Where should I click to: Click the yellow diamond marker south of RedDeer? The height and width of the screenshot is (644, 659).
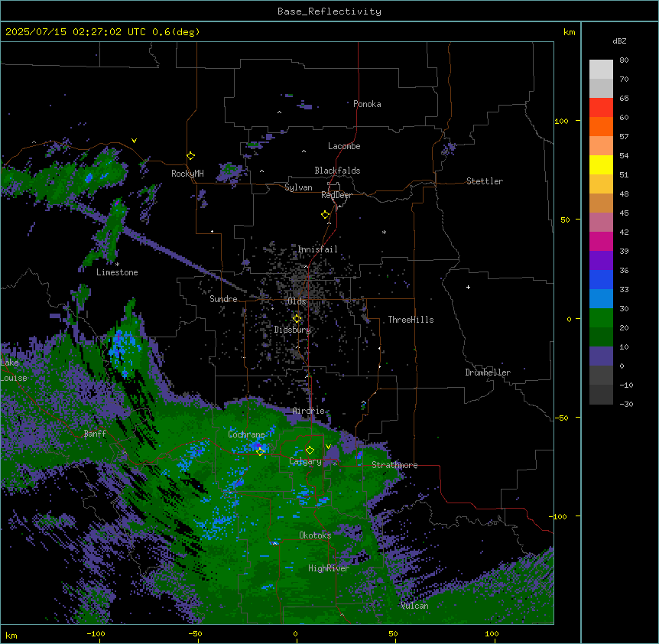(x=326, y=215)
